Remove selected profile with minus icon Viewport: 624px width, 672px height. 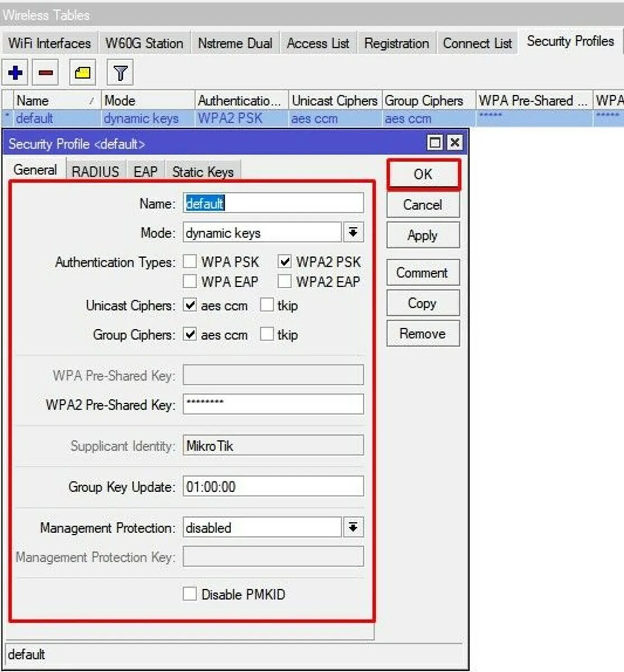click(x=46, y=72)
